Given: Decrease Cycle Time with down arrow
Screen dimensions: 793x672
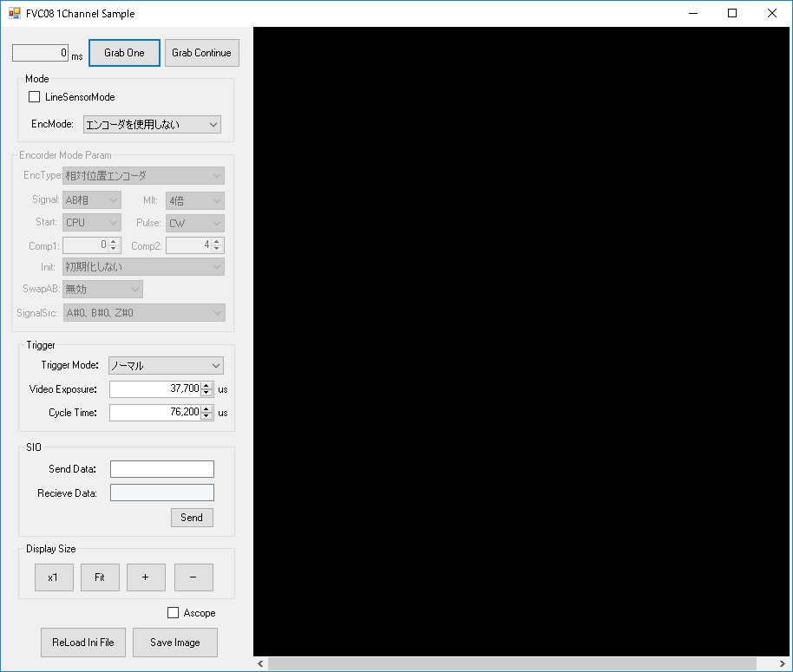Looking at the screenshot, I should (x=206, y=416).
